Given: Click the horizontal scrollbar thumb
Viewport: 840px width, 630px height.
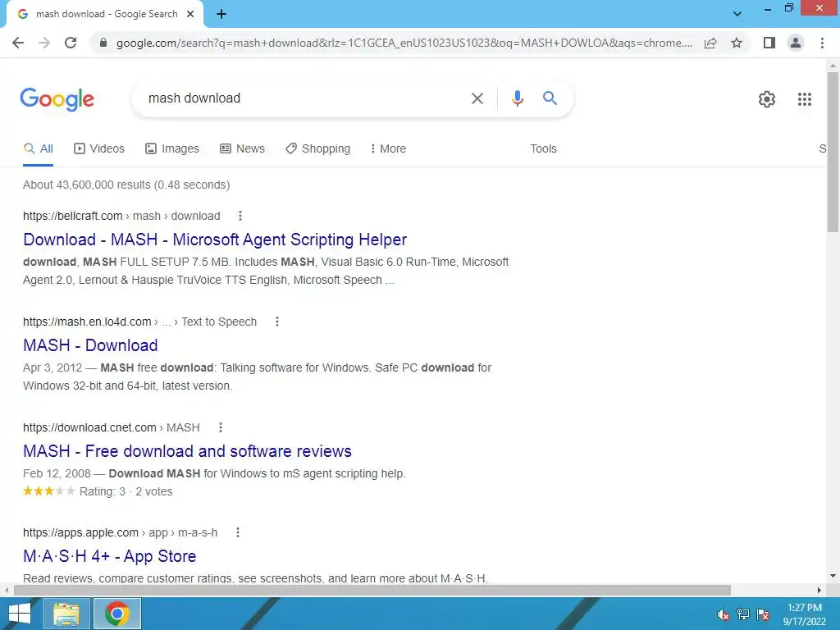Looking at the screenshot, I should [372, 590].
